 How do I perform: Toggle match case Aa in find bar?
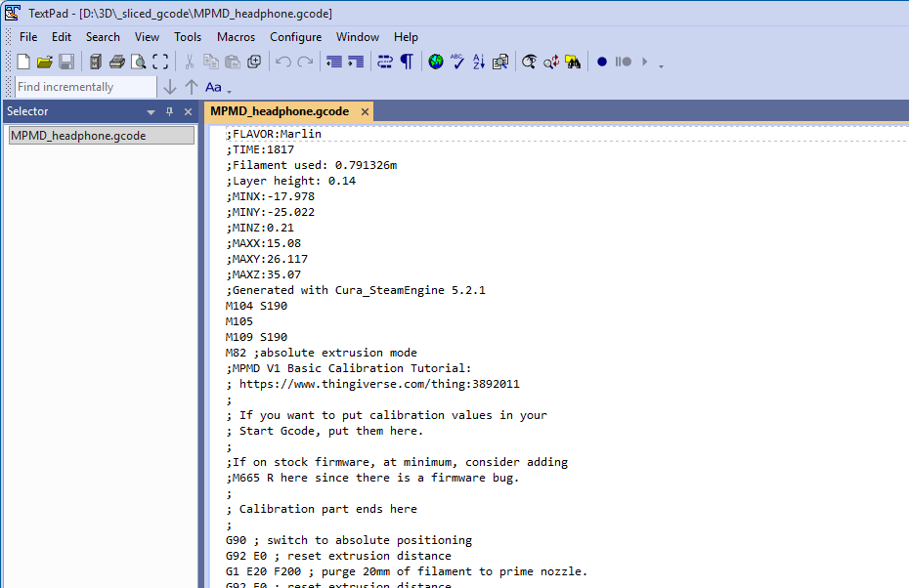[x=213, y=87]
